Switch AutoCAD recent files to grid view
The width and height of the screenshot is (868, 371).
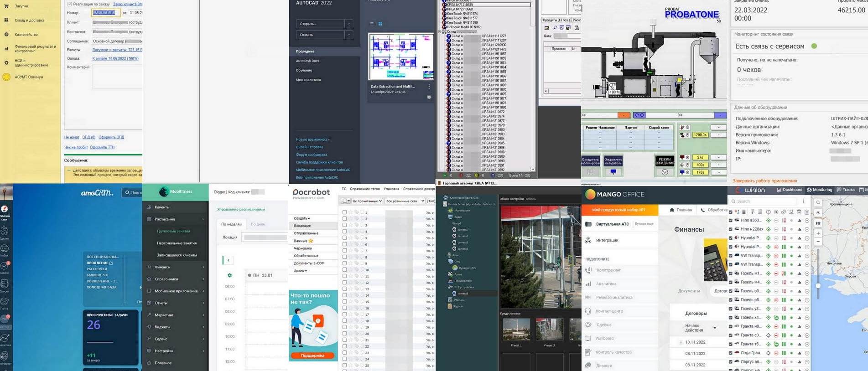click(x=380, y=24)
